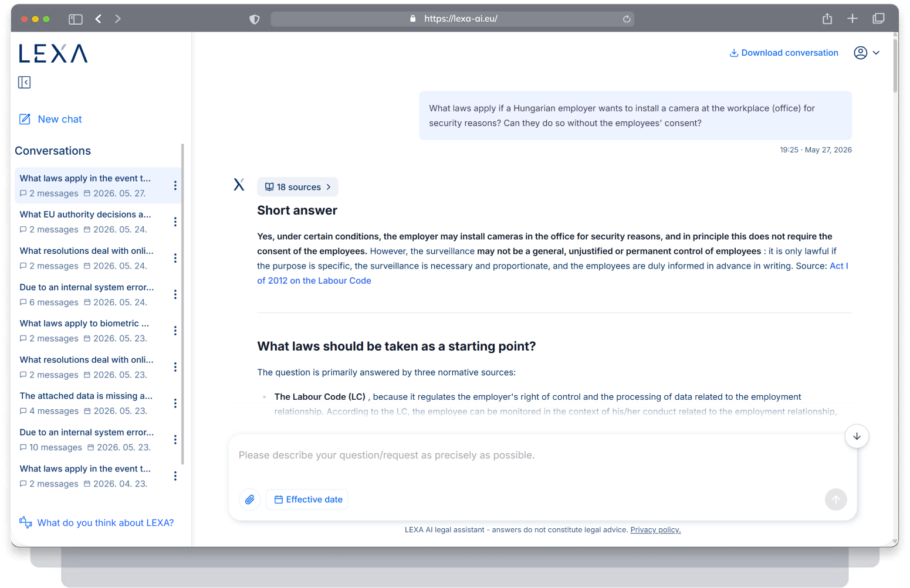Click the LEXA X assistant avatar icon
Image resolution: width=910 pixels, height=588 pixels.
point(239,185)
